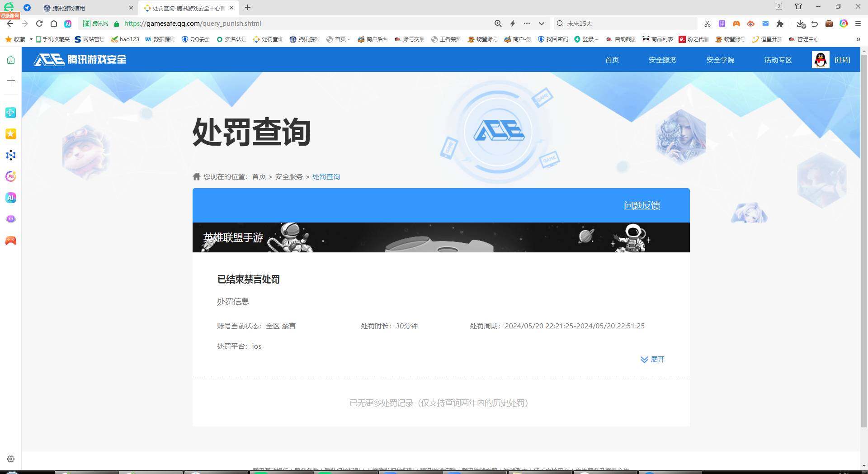
Task: Click the undo closed tab icon
Action: pos(815,24)
